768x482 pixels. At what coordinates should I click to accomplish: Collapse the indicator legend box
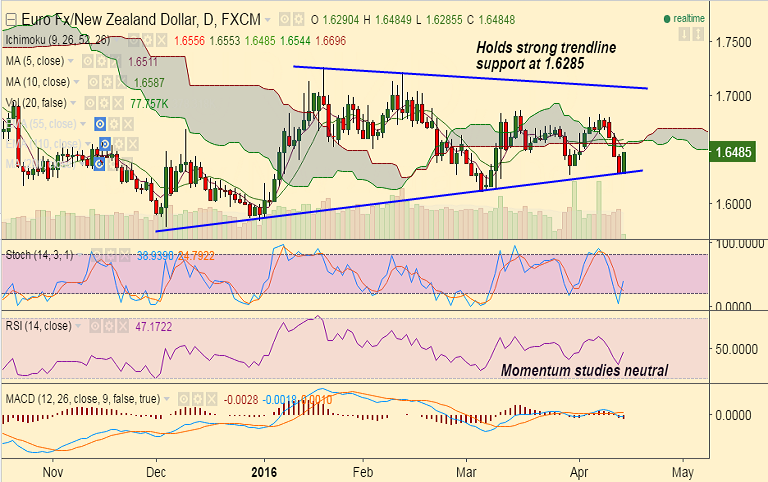pyautogui.click(x=10, y=20)
